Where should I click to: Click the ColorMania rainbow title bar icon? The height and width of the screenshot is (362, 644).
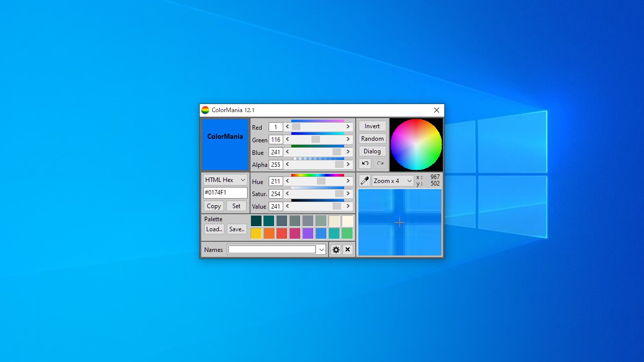[205, 110]
